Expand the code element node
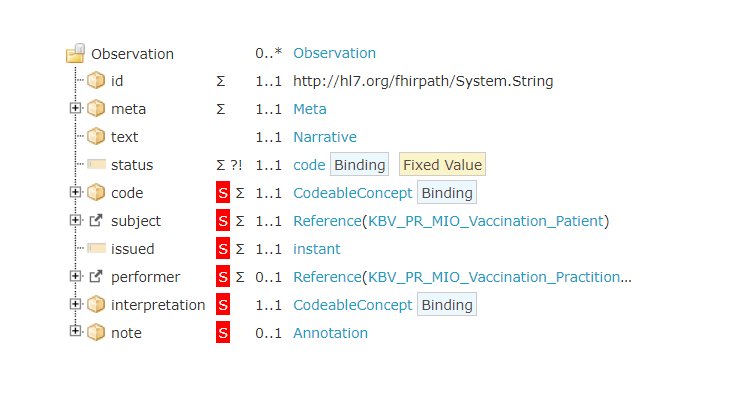The height and width of the screenshot is (411, 755). pyautogui.click(x=76, y=192)
